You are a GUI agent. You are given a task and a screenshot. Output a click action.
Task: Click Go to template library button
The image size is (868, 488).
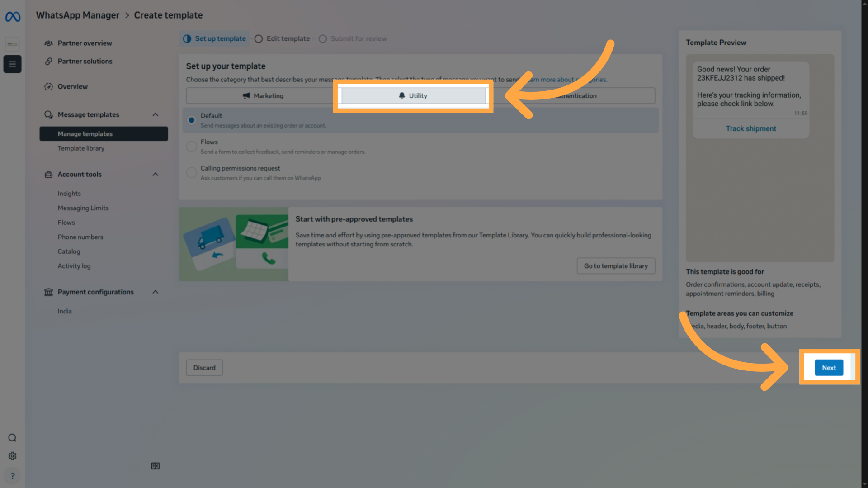click(x=616, y=266)
